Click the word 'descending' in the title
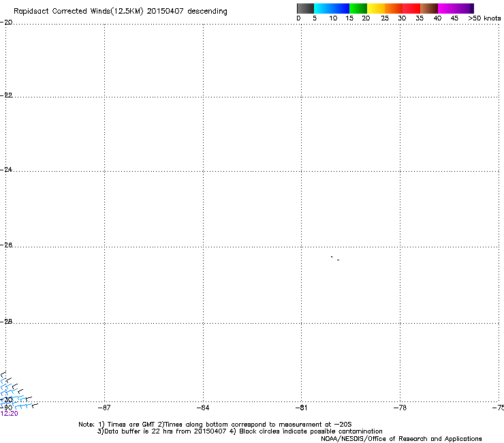The width and height of the screenshot is (504, 443). pyautogui.click(x=207, y=12)
